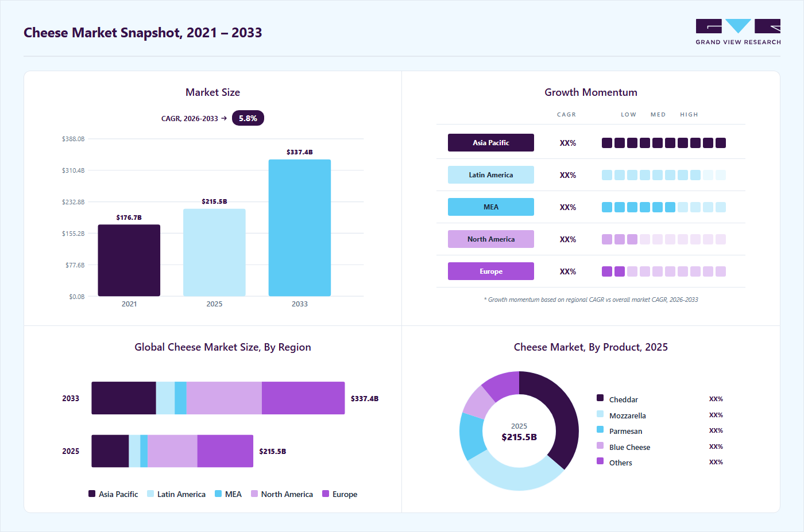
Task: Click the Parmesan donut slice
Action: click(471, 436)
